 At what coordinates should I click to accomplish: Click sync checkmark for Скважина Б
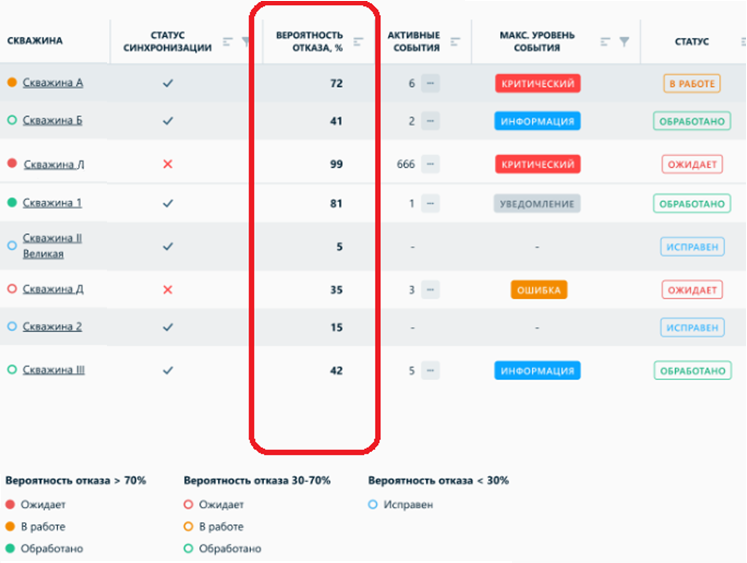[168, 121]
